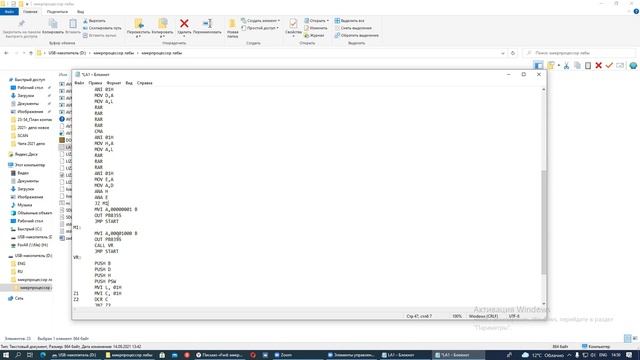The image size is (640, 360).
Task: Click the Notepad vertical scrollbar thumb
Action: pyautogui.click(x=543, y=222)
